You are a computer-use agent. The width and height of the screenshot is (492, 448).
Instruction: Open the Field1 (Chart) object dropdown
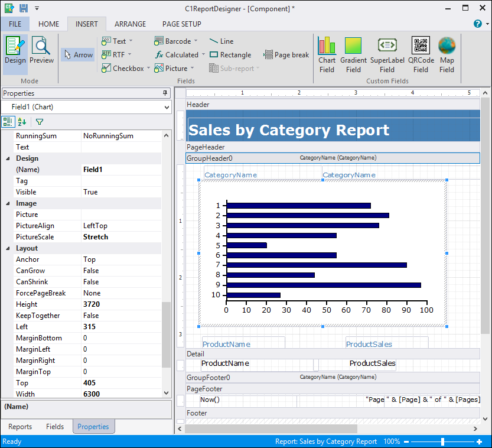(x=165, y=107)
